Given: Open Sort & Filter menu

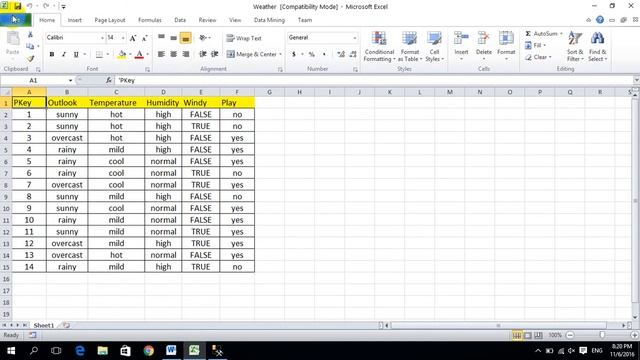Looking at the screenshot, I should (575, 46).
